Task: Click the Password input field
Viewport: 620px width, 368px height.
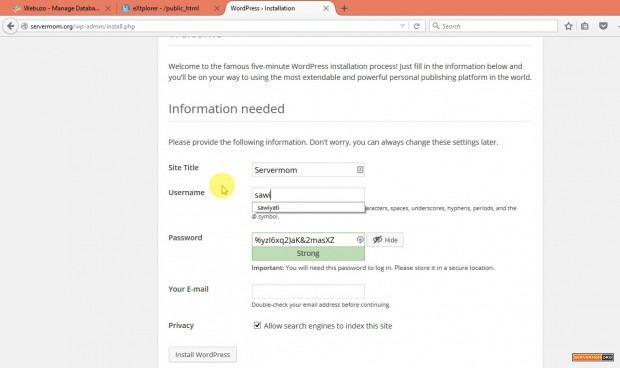Action: click(308, 240)
